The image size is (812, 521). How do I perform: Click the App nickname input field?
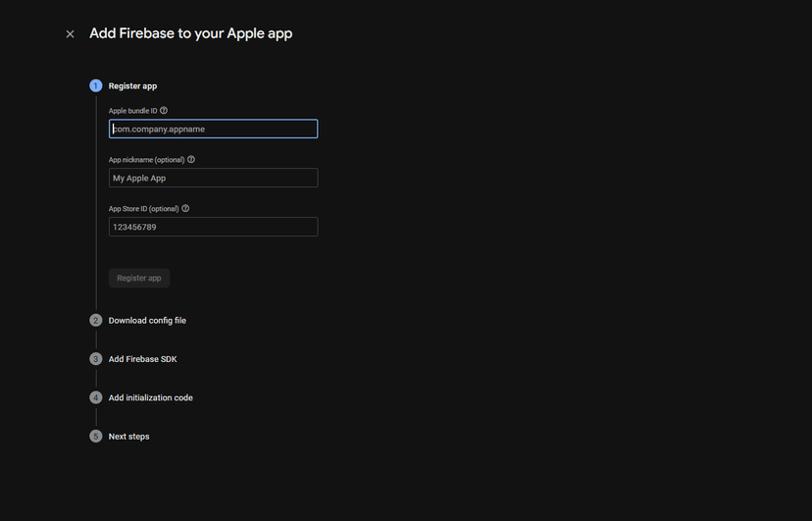[x=214, y=178]
